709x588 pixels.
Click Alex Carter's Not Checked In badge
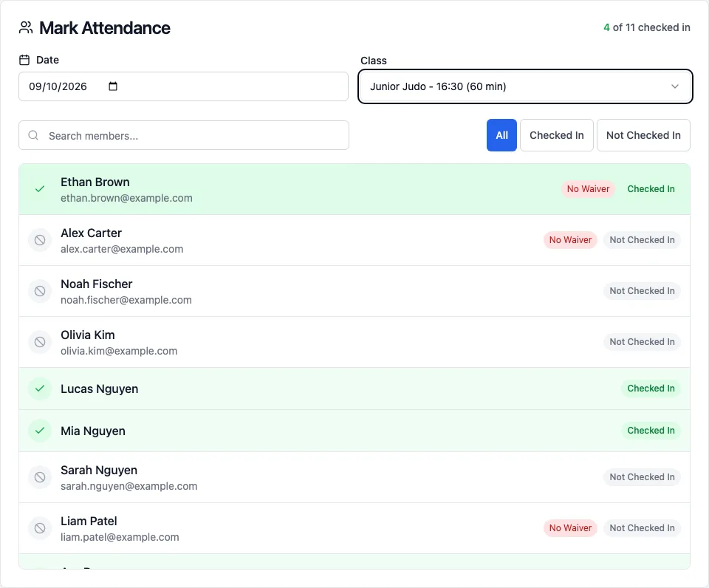click(642, 240)
